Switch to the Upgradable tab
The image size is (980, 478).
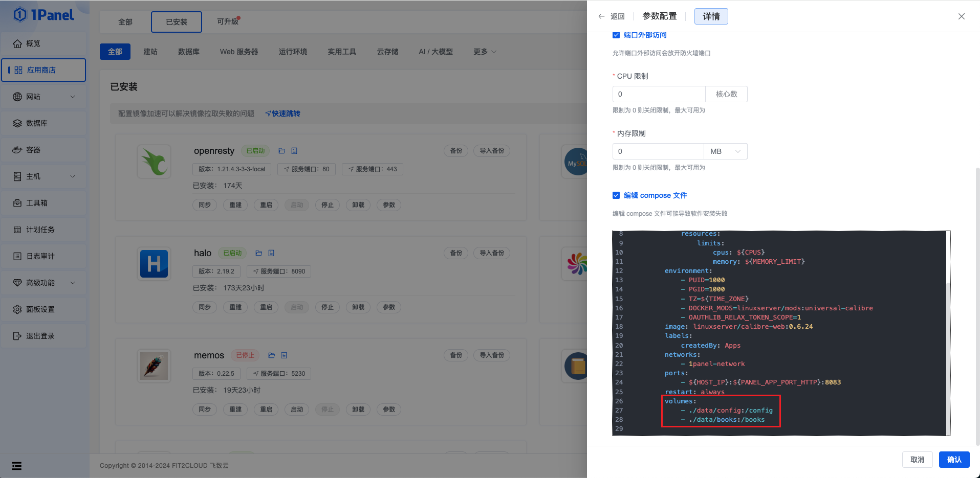tap(228, 21)
